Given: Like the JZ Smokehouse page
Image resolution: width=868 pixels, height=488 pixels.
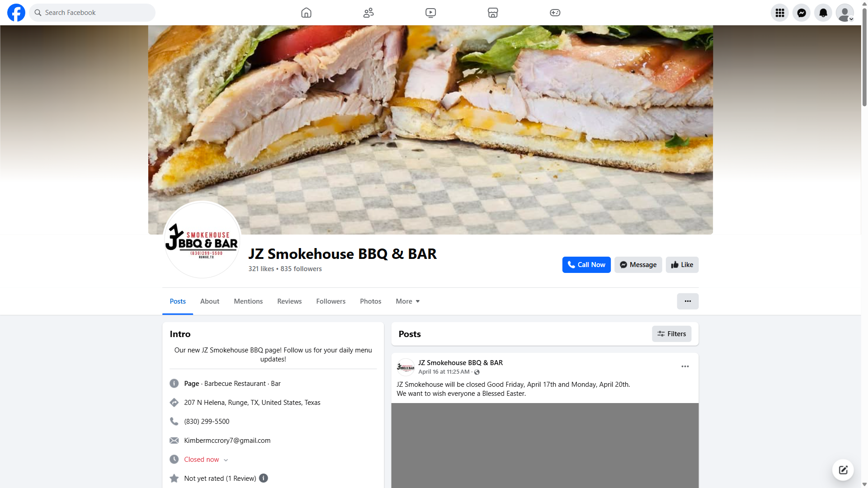Looking at the screenshot, I should click(682, 265).
